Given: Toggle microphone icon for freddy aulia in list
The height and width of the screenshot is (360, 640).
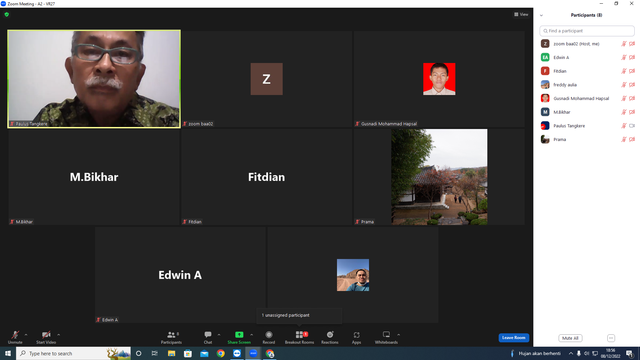Looking at the screenshot, I should click(x=624, y=85).
